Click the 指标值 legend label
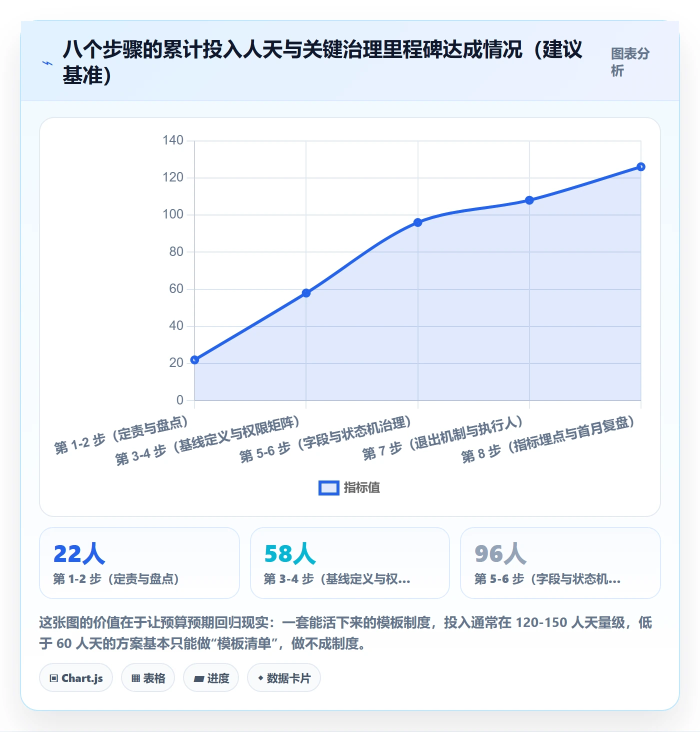 click(362, 488)
